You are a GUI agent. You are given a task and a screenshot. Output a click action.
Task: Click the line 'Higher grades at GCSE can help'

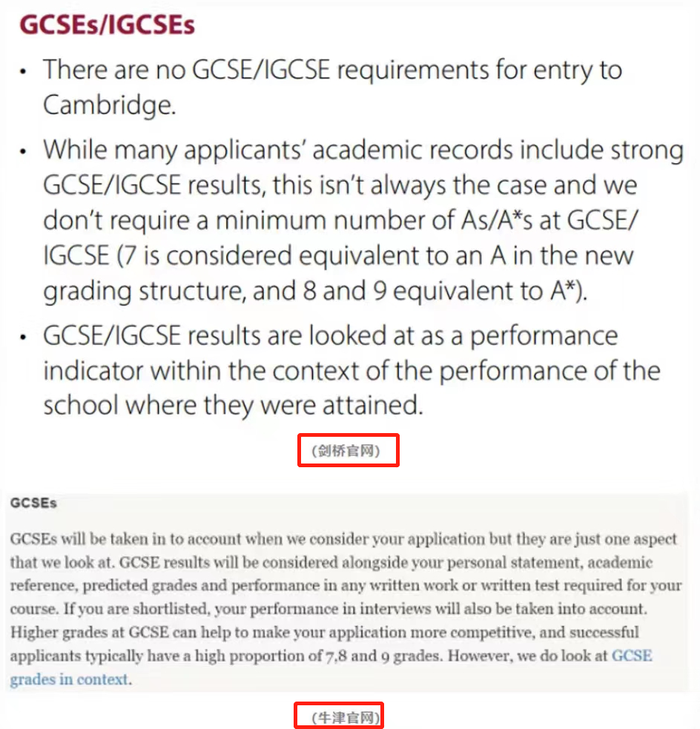click(325, 633)
